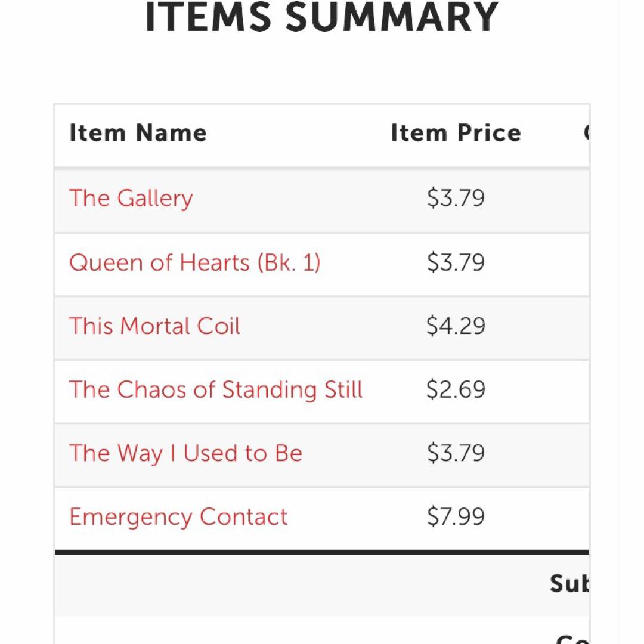Click the price for Queen of Hearts
644x644 pixels.
click(x=456, y=262)
